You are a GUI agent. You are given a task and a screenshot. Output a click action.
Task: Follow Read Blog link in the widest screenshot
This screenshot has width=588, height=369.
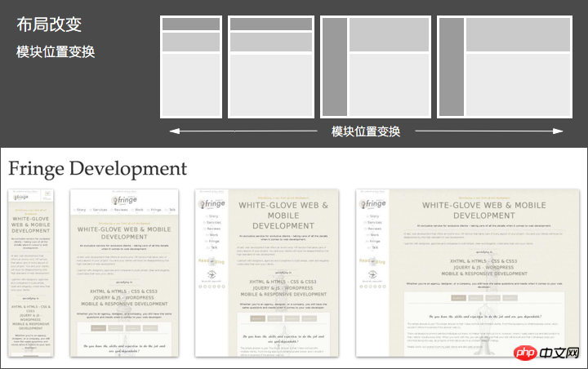coord(372,261)
